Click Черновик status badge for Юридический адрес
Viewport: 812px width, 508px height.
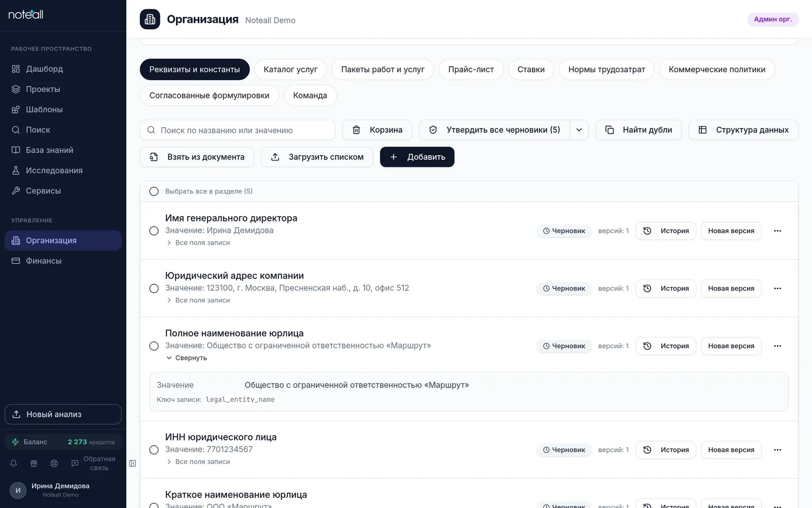click(564, 289)
